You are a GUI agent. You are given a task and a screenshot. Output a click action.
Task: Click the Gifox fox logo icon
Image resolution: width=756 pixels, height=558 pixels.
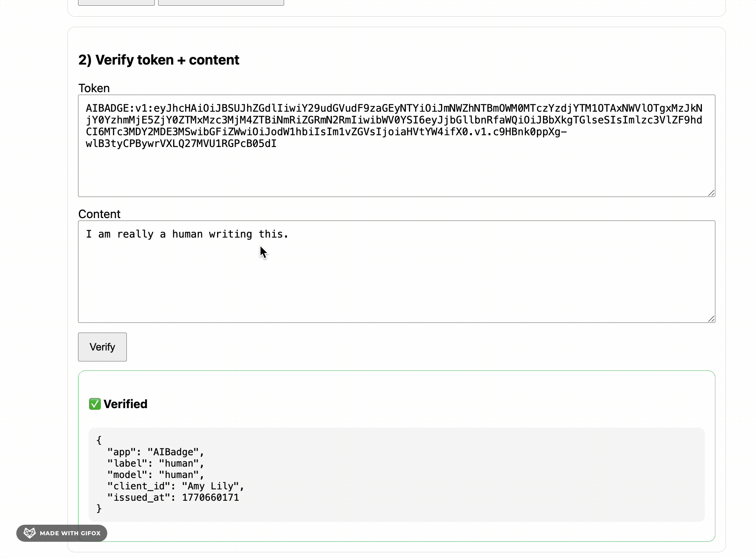tap(30, 533)
